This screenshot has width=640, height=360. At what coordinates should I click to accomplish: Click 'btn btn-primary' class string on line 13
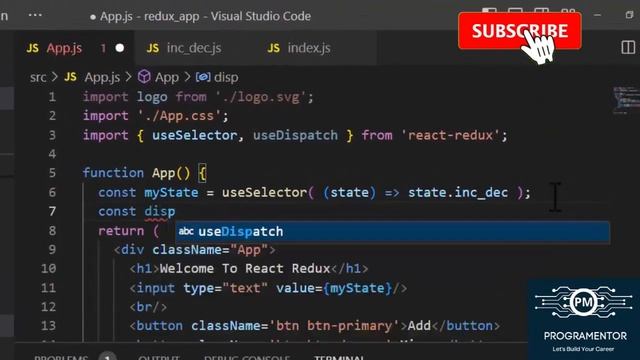[x=334, y=326]
